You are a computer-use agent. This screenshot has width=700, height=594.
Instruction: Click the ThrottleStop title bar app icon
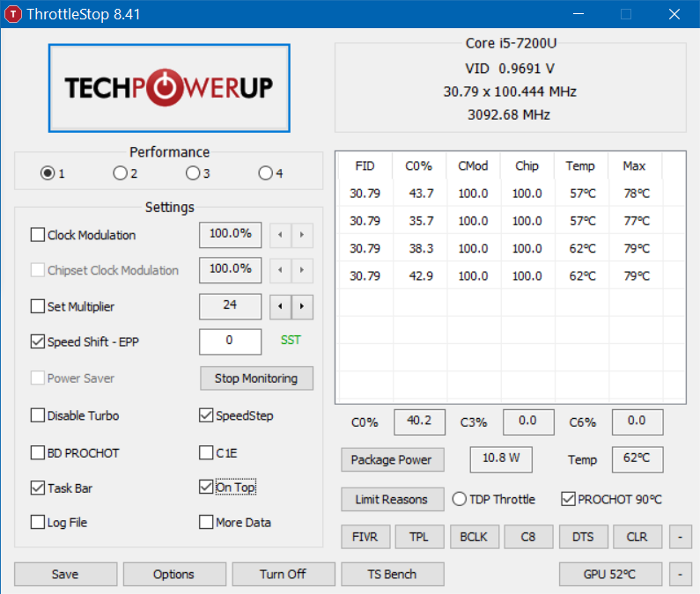click(x=13, y=14)
